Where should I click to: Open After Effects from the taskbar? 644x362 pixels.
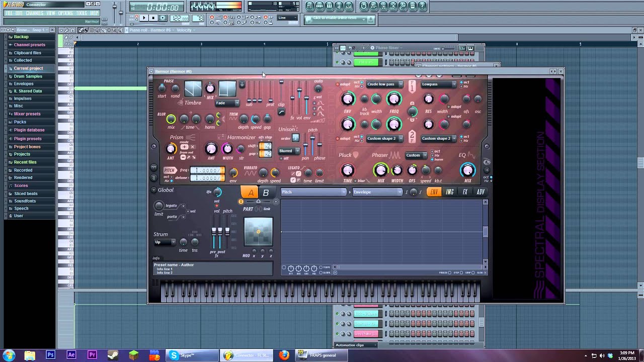click(x=71, y=355)
